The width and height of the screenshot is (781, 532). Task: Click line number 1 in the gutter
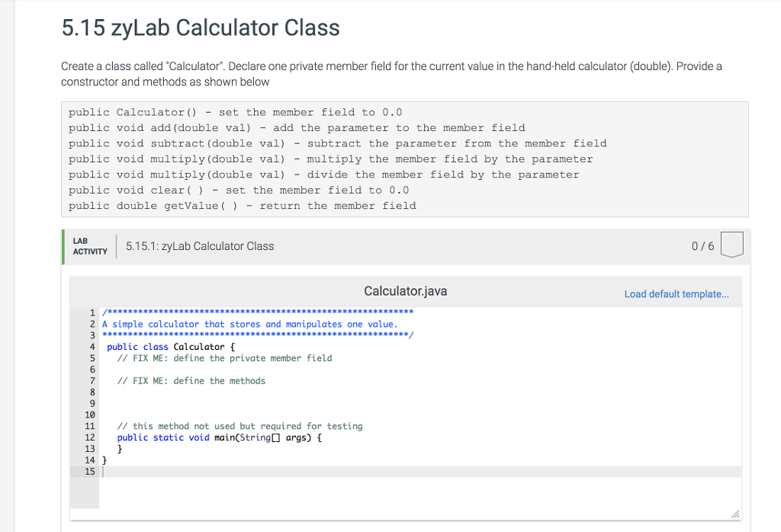[x=92, y=312]
